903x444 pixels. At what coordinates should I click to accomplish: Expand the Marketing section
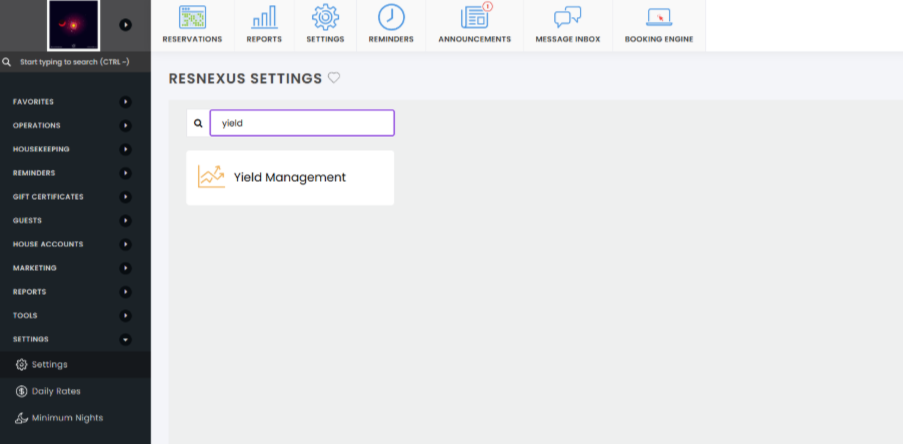126,268
